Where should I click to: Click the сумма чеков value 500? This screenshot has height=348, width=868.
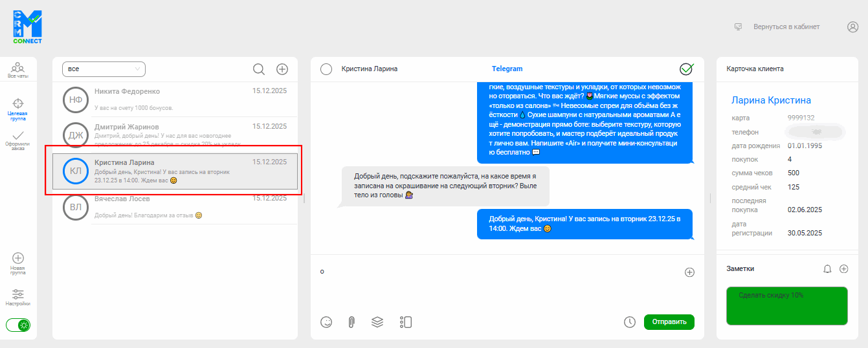(x=794, y=173)
